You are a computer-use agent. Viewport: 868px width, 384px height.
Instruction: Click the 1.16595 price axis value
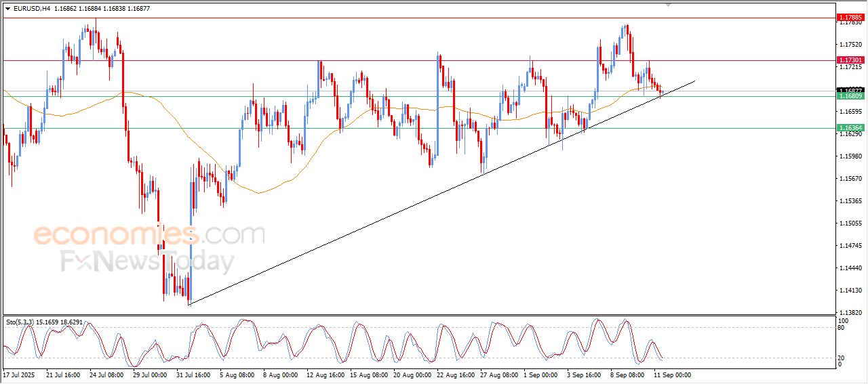tap(850, 112)
